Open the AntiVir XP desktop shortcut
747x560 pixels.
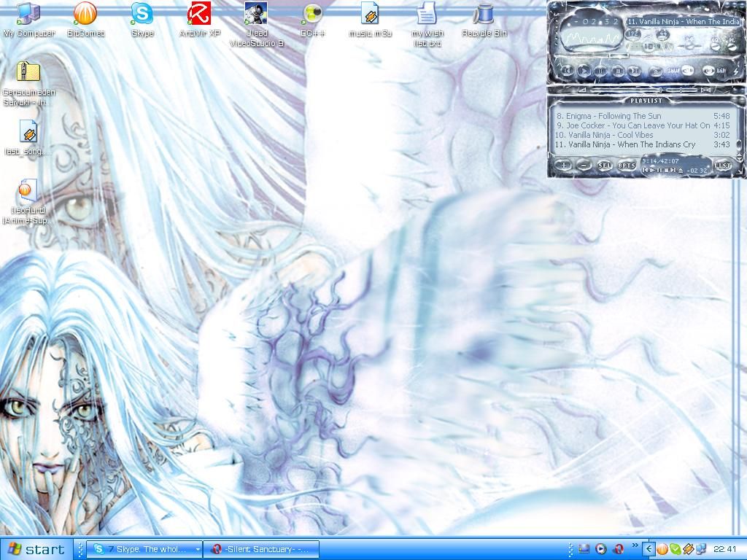[x=199, y=20]
